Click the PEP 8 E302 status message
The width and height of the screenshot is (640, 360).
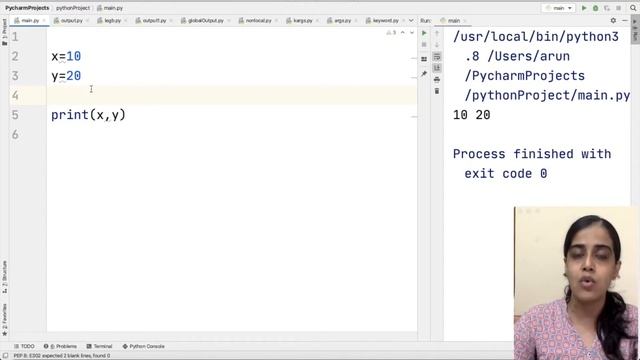[x=62, y=356]
